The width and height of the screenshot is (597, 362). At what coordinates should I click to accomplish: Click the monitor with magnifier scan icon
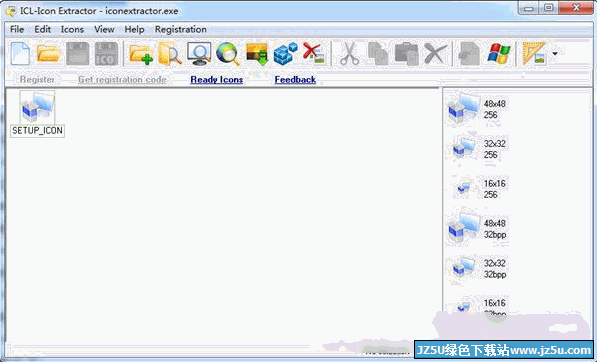tap(199, 54)
